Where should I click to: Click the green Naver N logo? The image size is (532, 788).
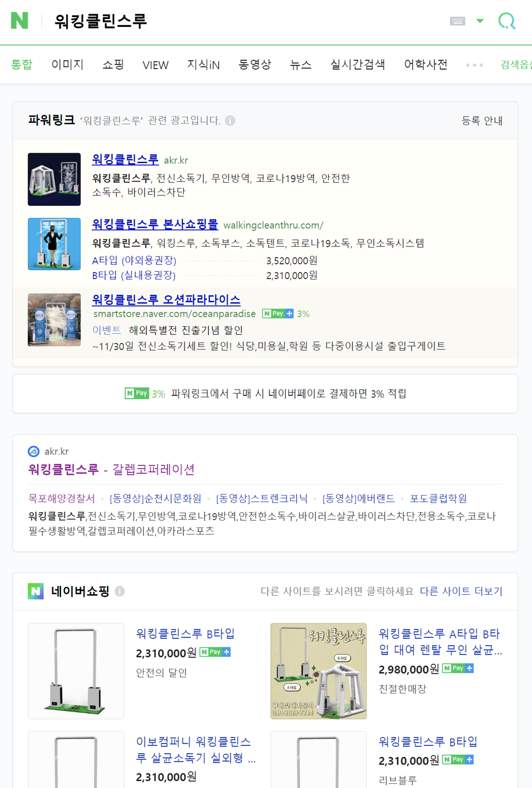click(x=19, y=20)
